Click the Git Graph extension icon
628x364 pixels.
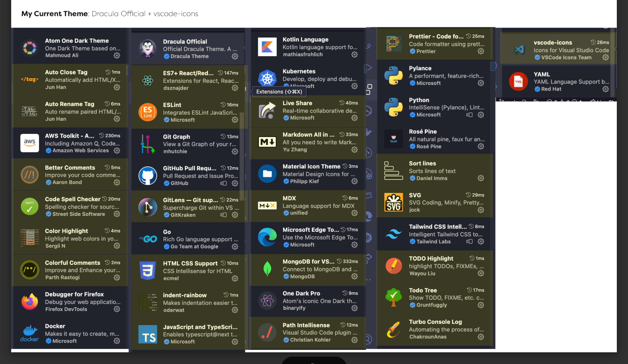(x=148, y=144)
